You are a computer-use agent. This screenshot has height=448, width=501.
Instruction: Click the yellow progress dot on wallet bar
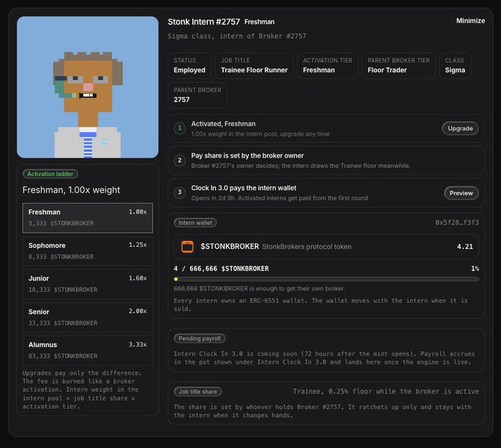[176, 279]
